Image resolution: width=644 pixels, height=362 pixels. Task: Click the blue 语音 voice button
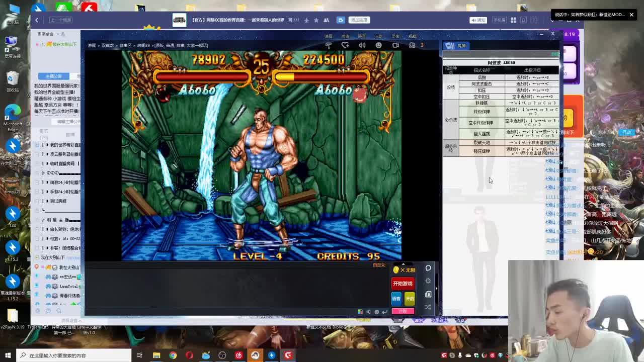pos(396,299)
